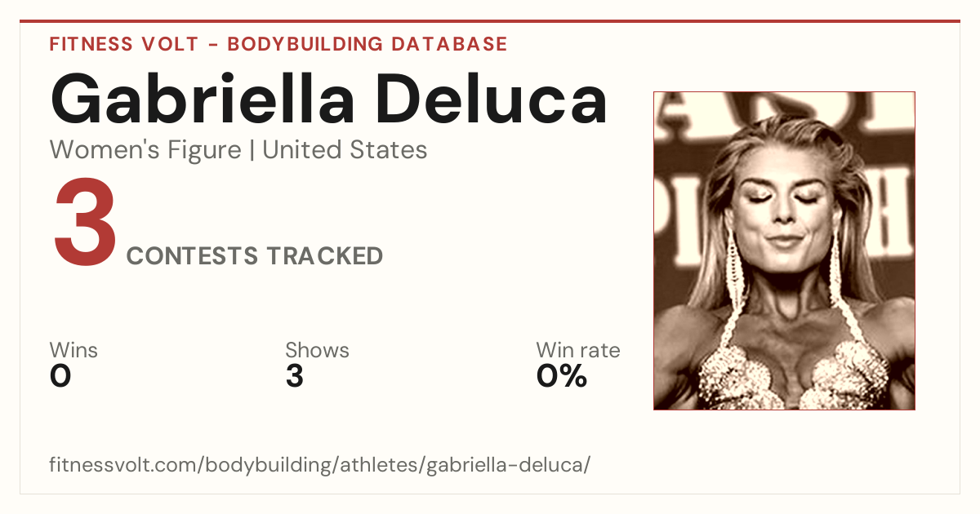Click the Women's Figure category text
The width and height of the screenshot is (980, 514).
pyautogui.click(x=145, y=150)
